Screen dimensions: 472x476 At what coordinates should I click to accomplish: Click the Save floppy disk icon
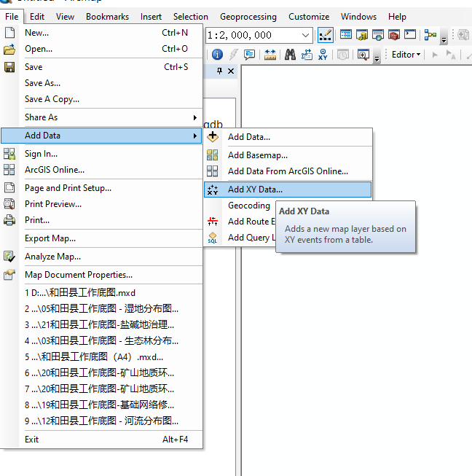[9, 67]
